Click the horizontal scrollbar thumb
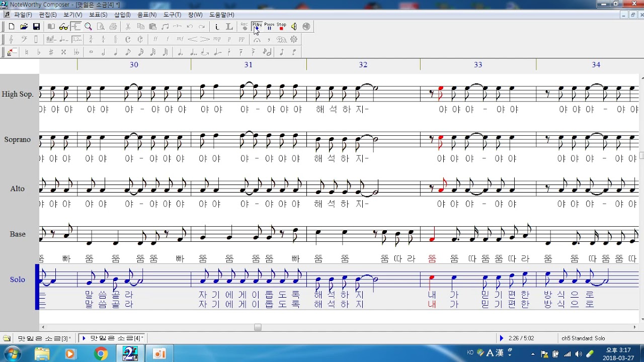 pos(258,327)
